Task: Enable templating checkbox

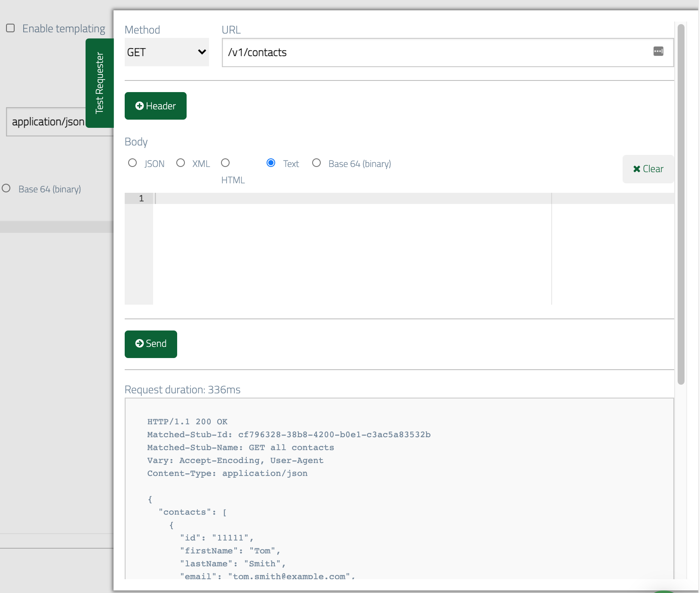Action: pos(10,28)
